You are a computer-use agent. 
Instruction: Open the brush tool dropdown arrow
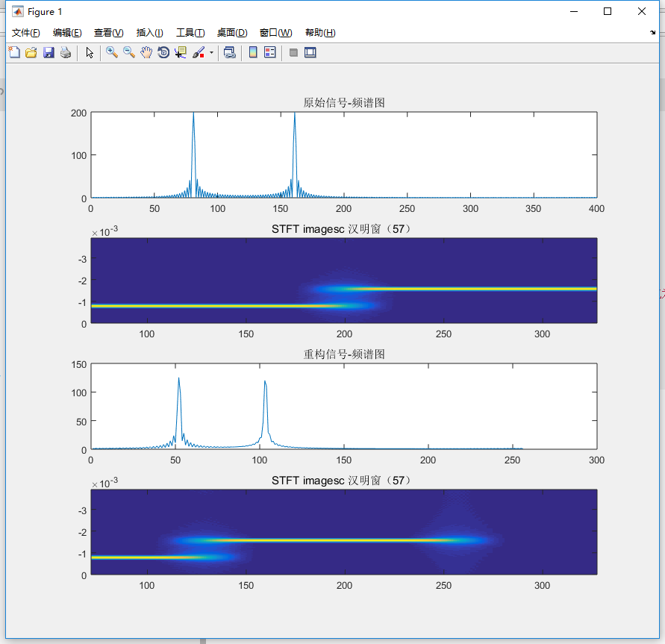click(x=211, y=52)
